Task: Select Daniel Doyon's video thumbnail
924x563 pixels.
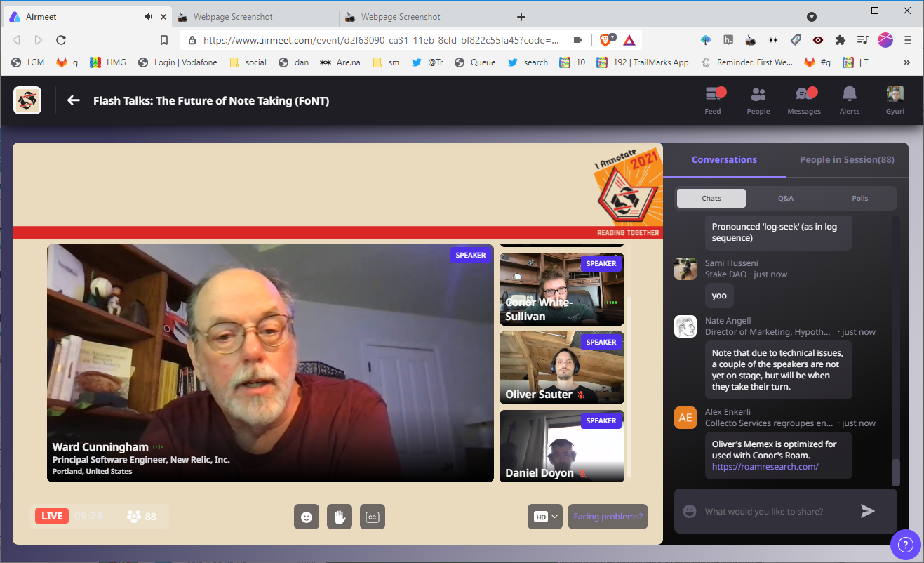Action: click(x=562, y=446)
